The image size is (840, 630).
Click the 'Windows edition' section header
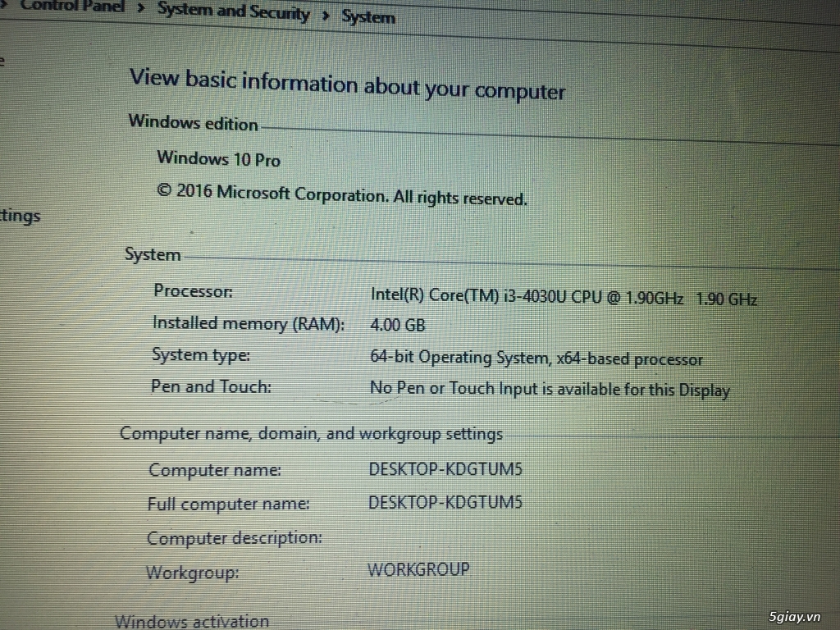pyautogui.click(x=194, y=123)
